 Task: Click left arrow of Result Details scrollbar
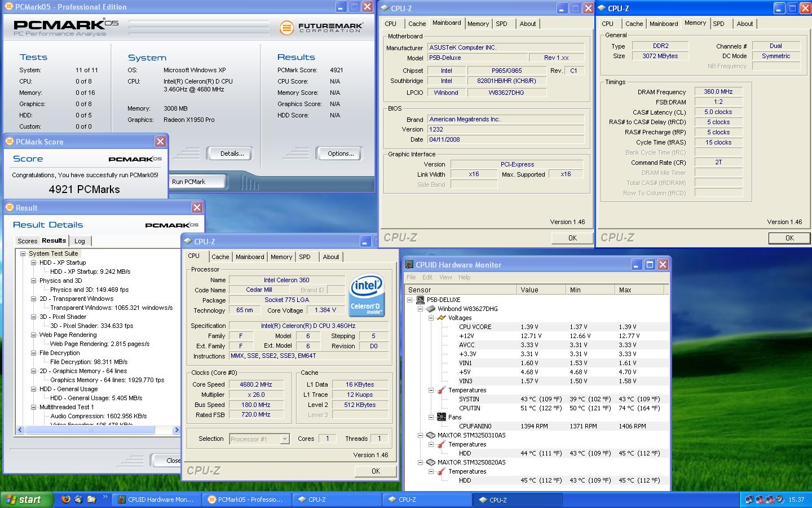pos(20,430)
